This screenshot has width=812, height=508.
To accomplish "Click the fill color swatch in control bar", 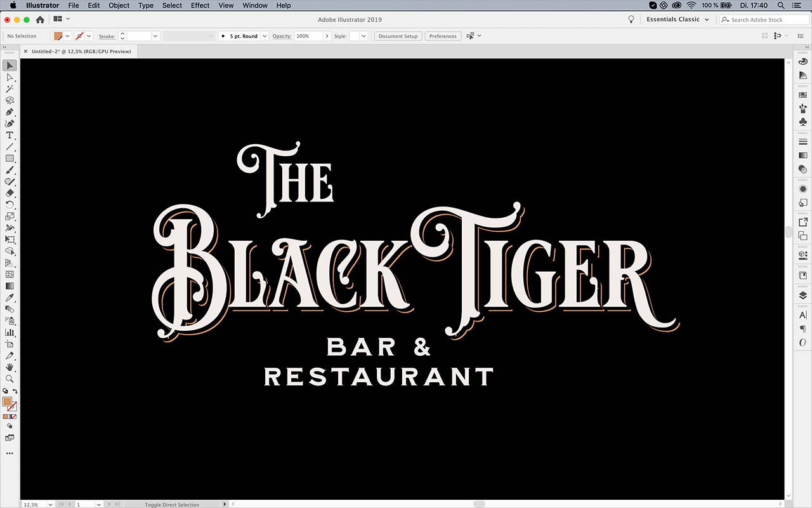I will [58, 36].
